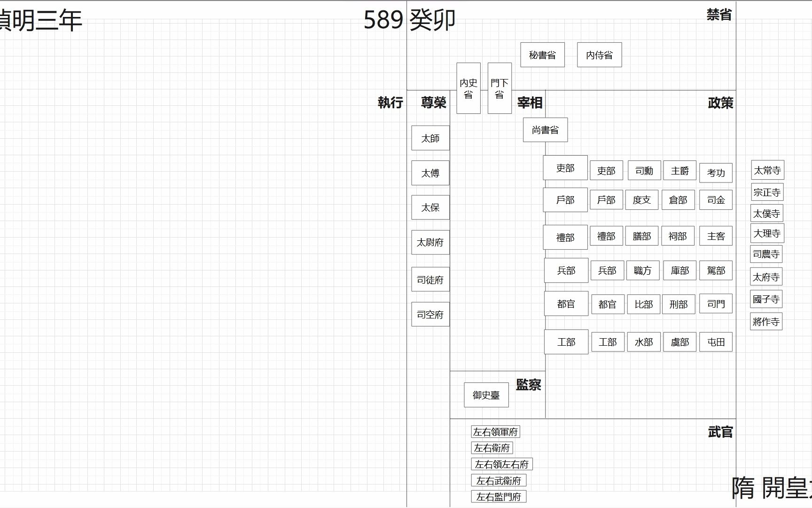Click the 太尉府 box
812x508 pixels.
430,242
